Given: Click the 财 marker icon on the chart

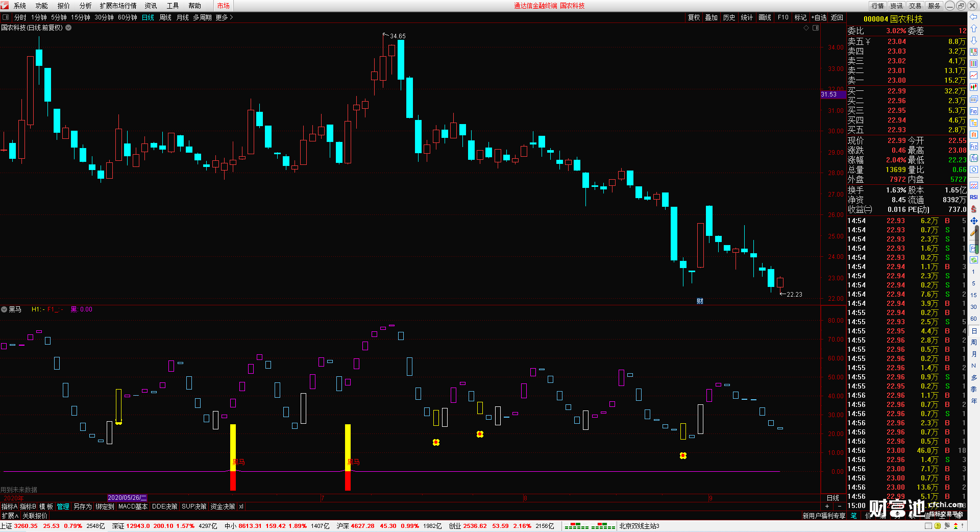Looking at the screenshot, I should pos(700,301).
